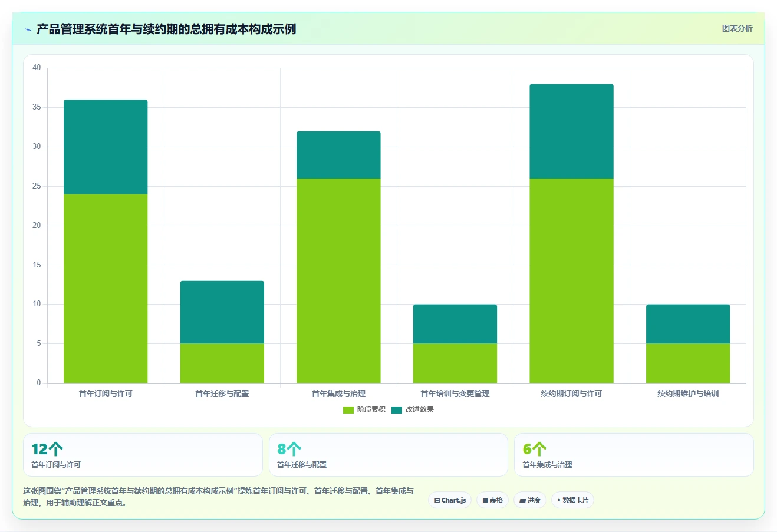Click the y-axis value 25
The image size is (777, 532).
coord(37,186)
